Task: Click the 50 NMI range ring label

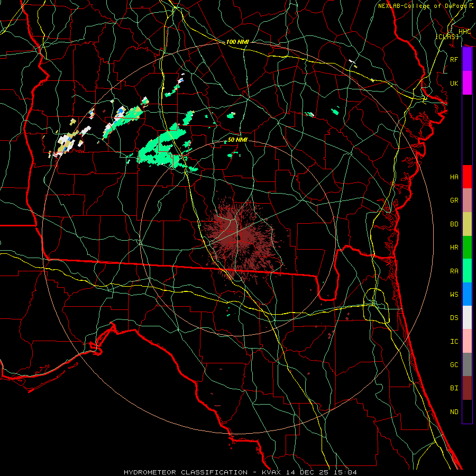Action: point(237,140)
